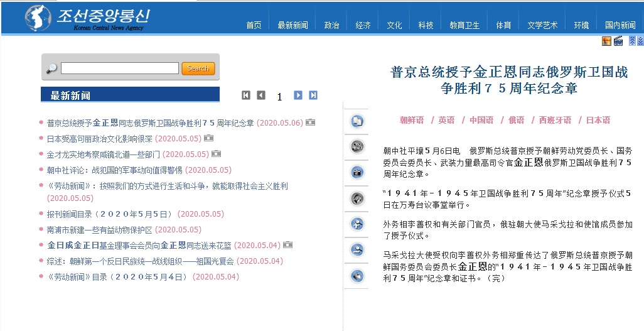
Task: Open the 首页 home menu
Action: click(254, 26)
